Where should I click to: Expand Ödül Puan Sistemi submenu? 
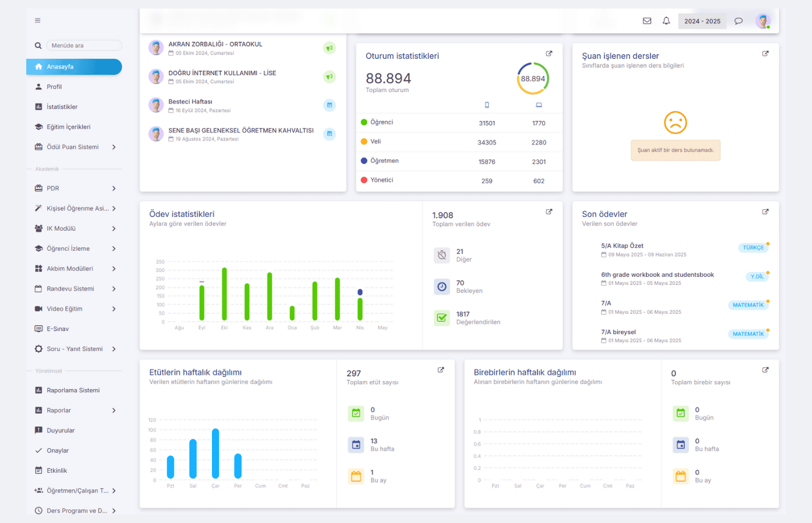click(x=75, y=147)
